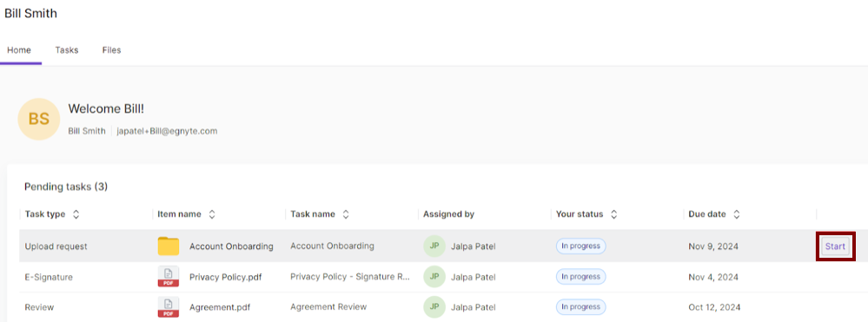Click the Agreement.pdf file icon
868x322 pixels.
point(169,306)
